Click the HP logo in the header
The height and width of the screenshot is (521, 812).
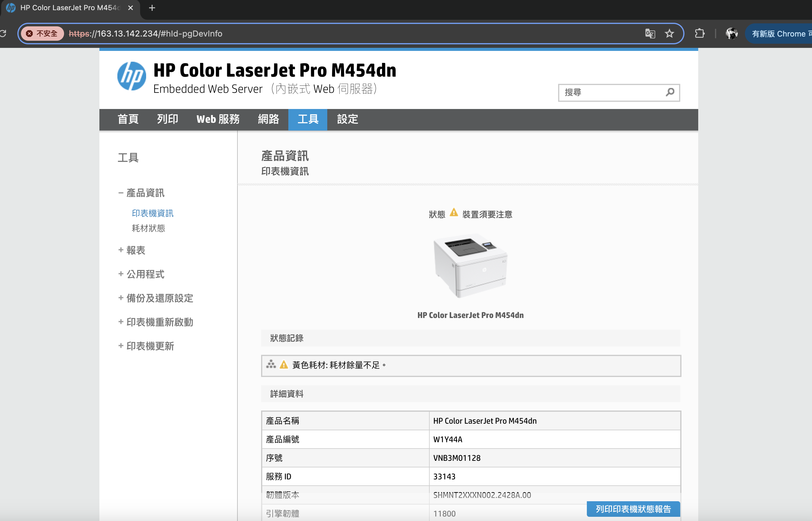click(x=131, y=76)
